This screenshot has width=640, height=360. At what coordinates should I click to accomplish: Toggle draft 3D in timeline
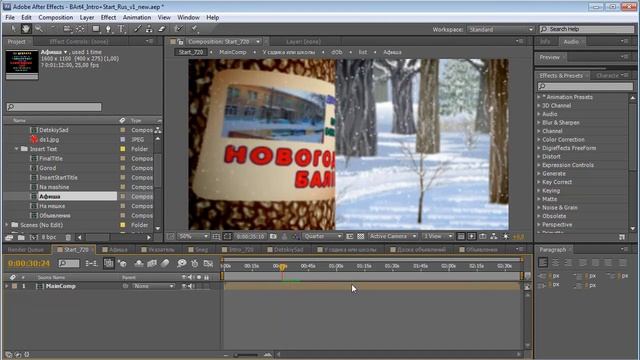coord(122,264)
